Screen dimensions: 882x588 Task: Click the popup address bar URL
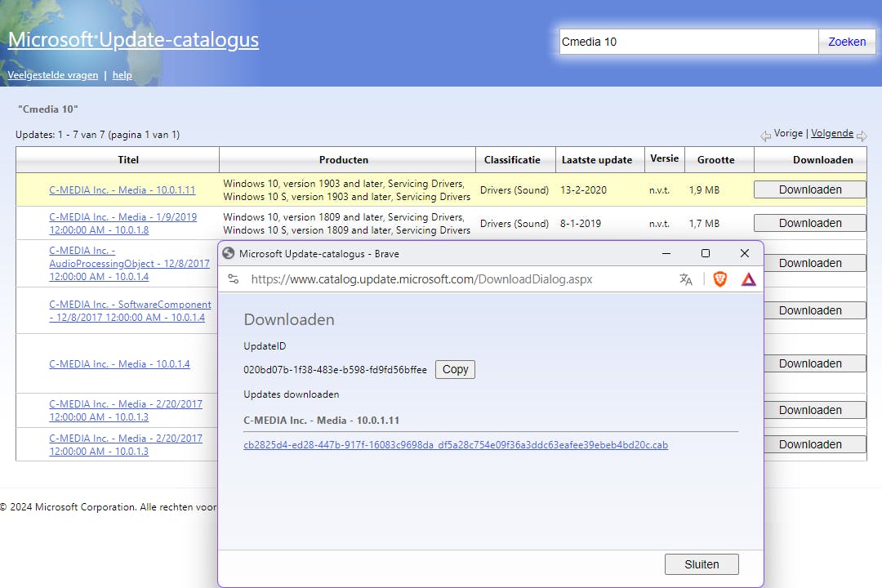click(x=422, y=279)
